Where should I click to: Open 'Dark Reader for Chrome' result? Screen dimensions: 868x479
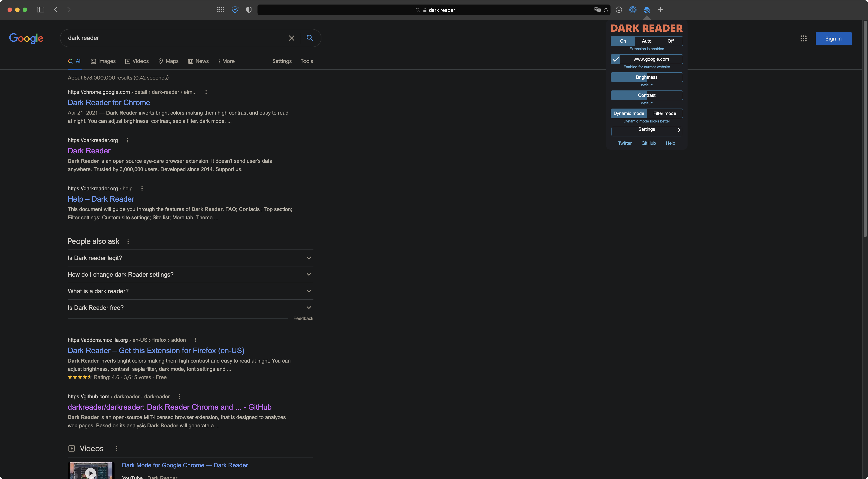[x=109, y=103]
